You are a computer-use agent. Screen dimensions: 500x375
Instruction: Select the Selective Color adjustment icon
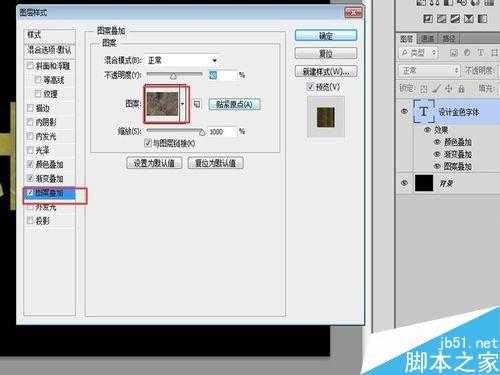click(x=469, y=18)
